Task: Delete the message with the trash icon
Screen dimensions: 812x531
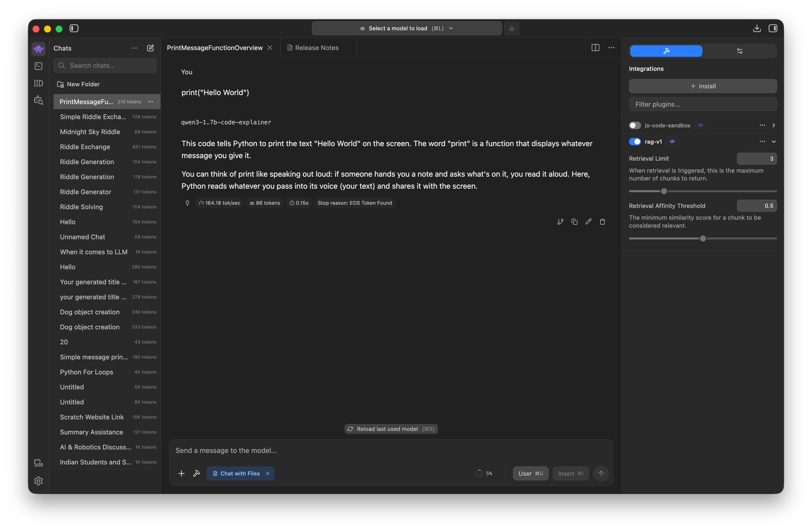Action: [602, 222]
